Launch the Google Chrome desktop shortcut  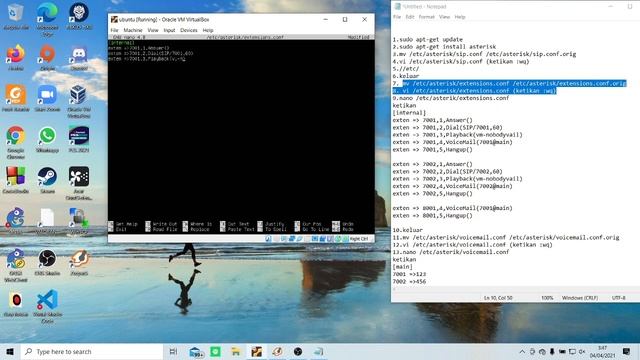coord(16,142)
